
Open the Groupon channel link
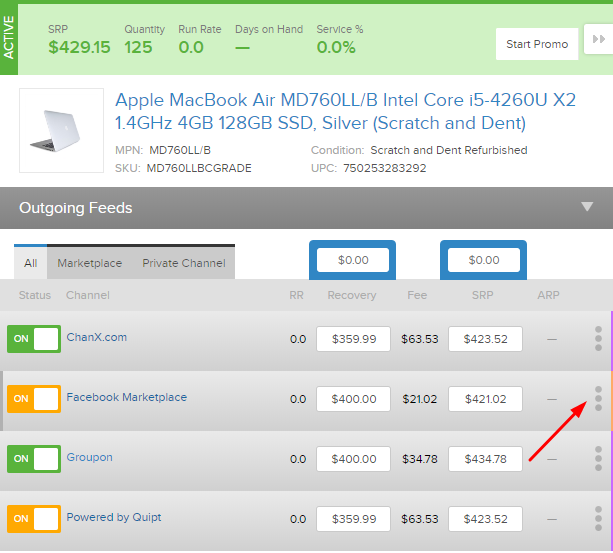tap(90, 457)
